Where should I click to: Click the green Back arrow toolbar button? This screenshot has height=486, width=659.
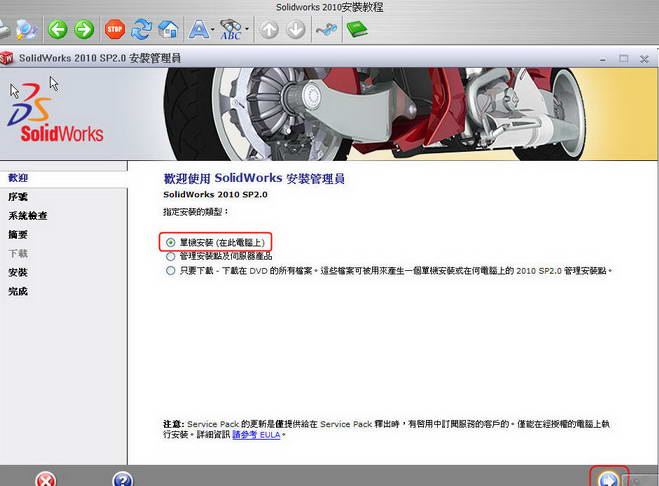coord(58,30)
